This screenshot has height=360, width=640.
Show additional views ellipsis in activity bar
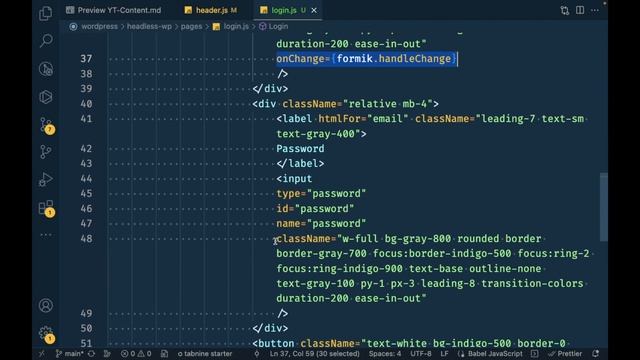coord(46,235)
